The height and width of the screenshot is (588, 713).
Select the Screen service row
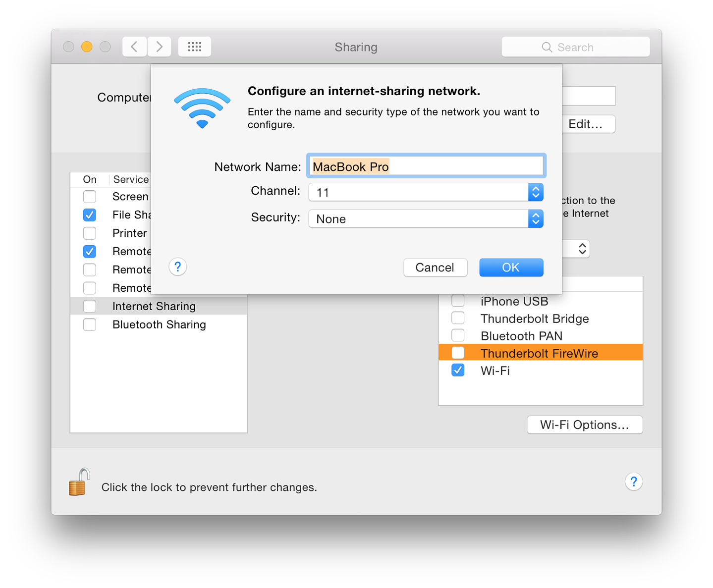pyautogui.click(x=110, y=197)
